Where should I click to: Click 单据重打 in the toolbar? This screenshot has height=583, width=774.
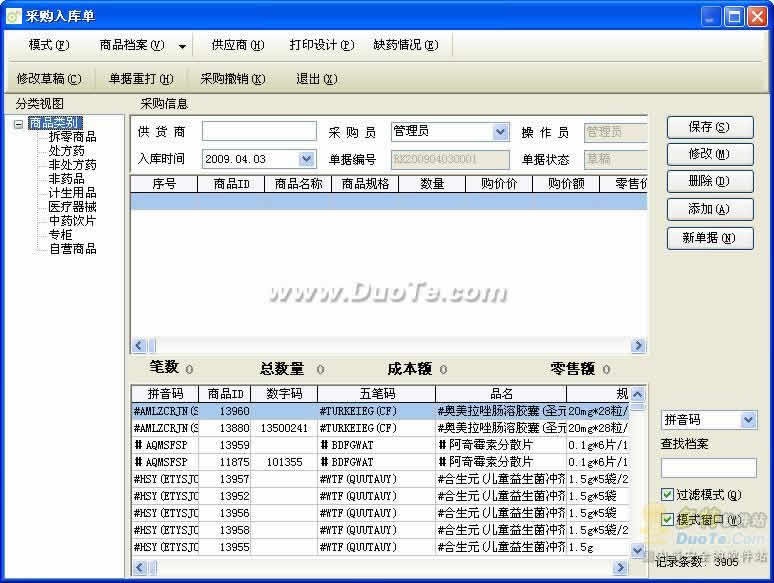coord(141,79)
